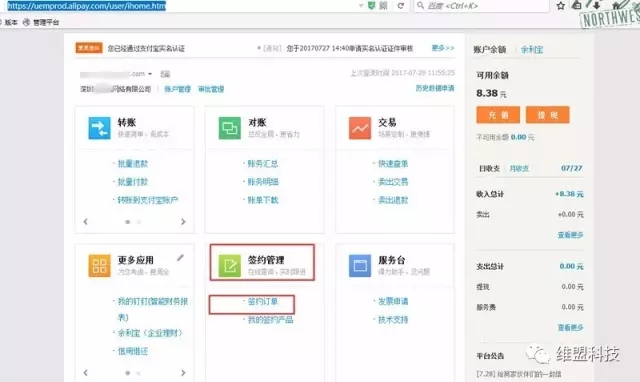This screenshot has height=382, width=640.
Task: Switch to the 日收支 tab
Action: tap(489, 168)
